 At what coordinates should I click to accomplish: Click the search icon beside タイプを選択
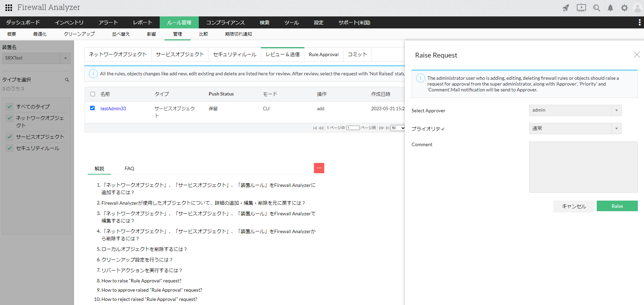click(67, 80)
